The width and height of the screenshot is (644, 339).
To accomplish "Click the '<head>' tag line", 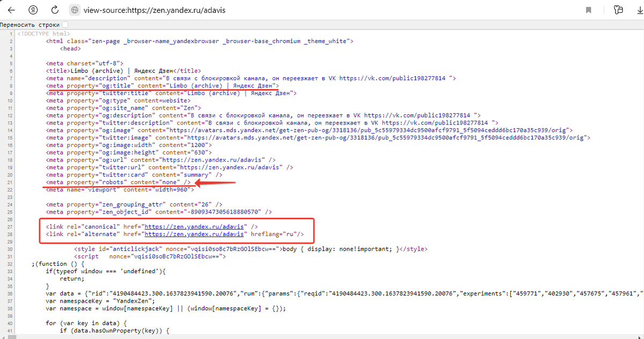I will tap(70, 48).
